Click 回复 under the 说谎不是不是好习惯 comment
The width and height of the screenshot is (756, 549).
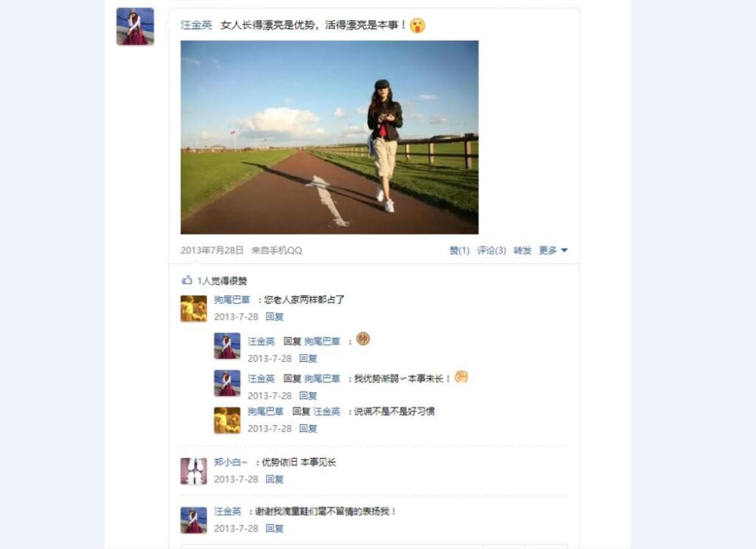point(308,429)
